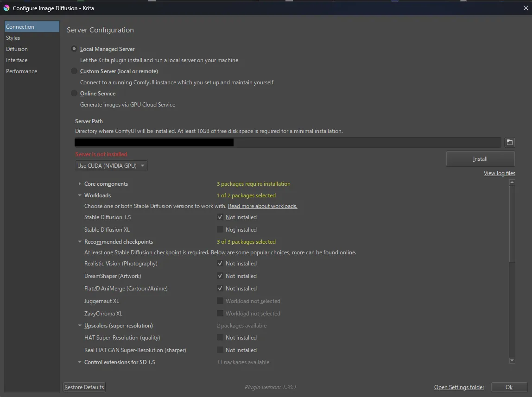Open View log files link
This screenshot has height=397, width=532.
tap(500, 173)
